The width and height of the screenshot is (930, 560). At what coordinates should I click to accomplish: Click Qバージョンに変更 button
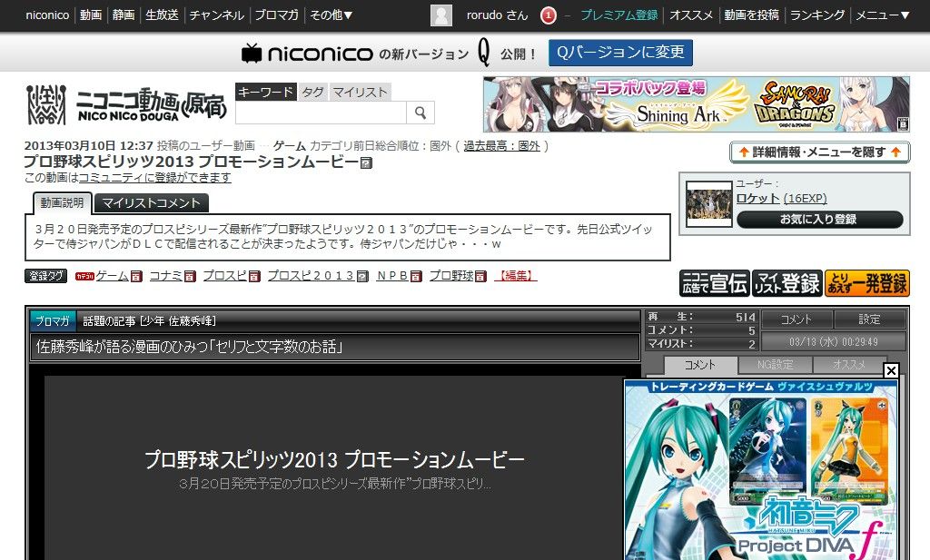point(620,53)
